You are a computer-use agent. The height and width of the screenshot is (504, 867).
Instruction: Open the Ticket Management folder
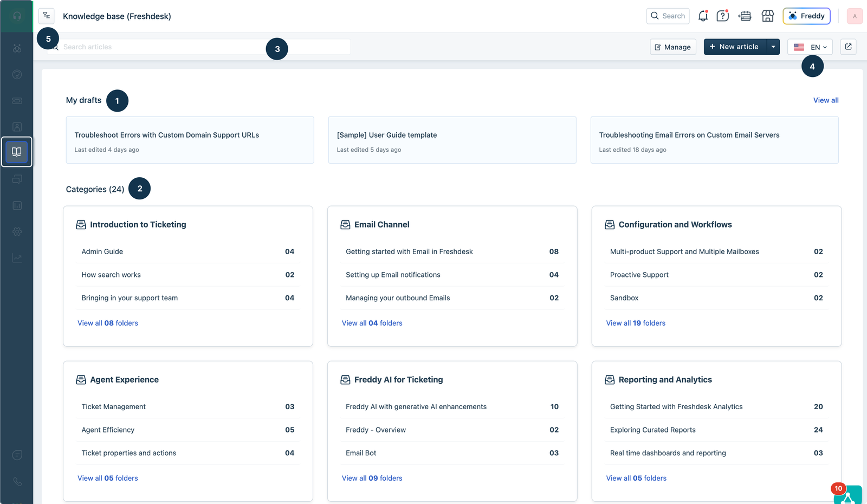188,406
